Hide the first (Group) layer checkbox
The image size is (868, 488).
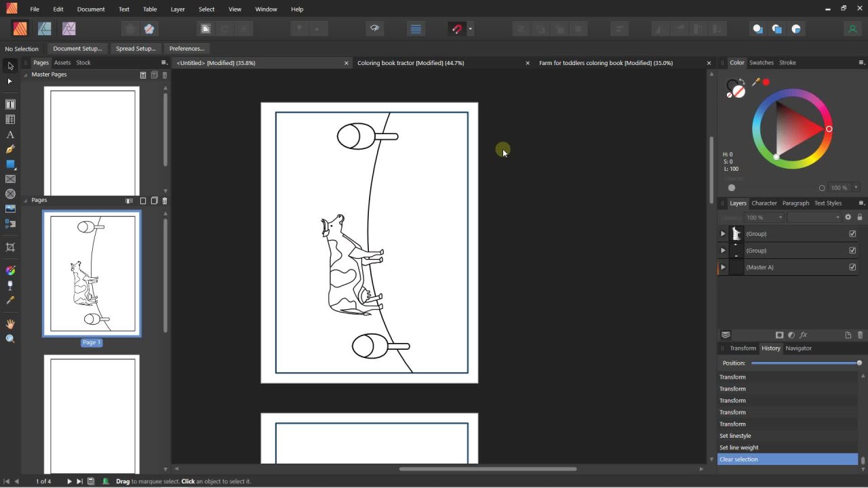tap(852, 234)
